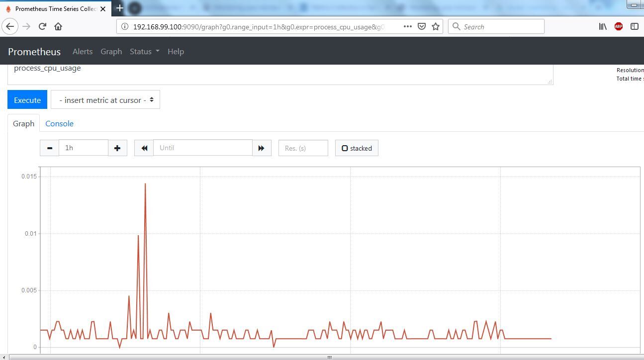Click the tracking protection shield icon
Viewport: 644px width, 360px height.
click(422, 26)
